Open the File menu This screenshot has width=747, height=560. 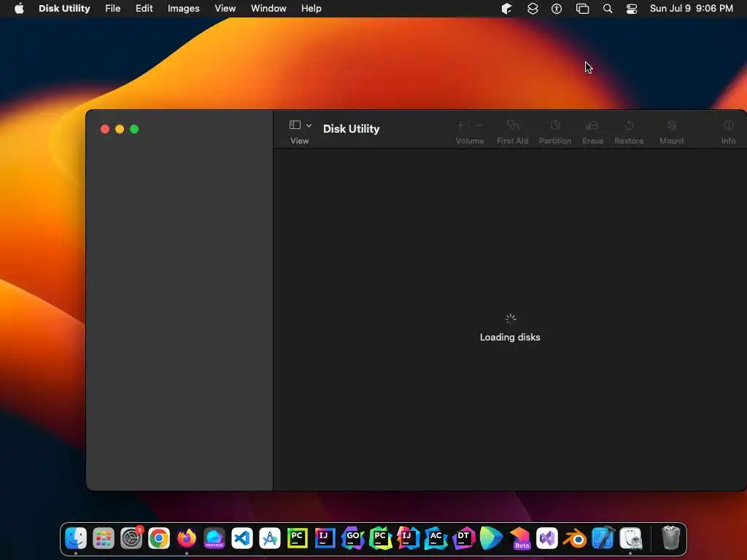click(113, 9)
